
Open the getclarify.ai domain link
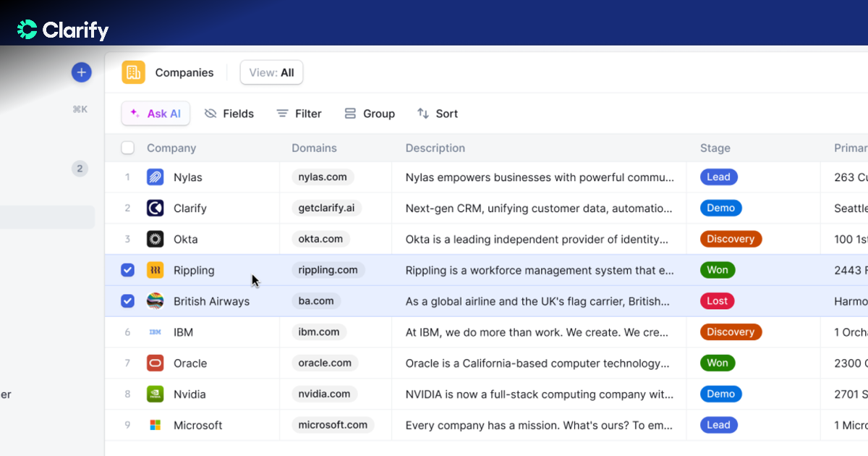click(326, 208)
